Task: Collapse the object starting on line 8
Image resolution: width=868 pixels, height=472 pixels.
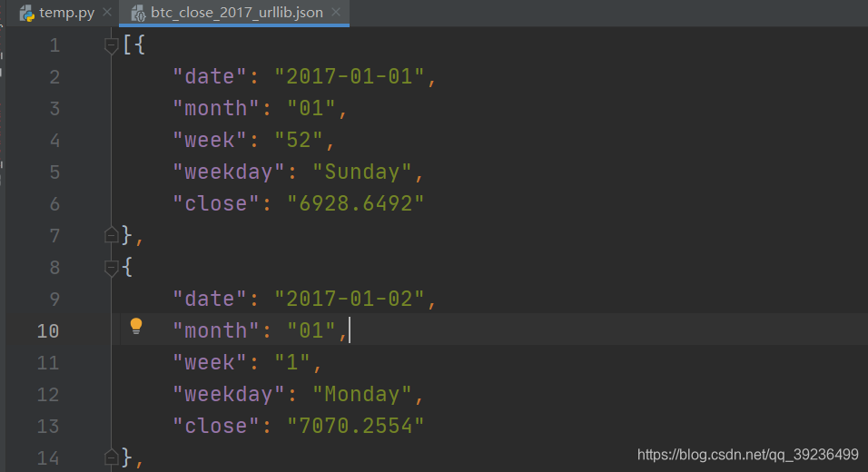Action: pyautogui.click(x=112, y=267)
